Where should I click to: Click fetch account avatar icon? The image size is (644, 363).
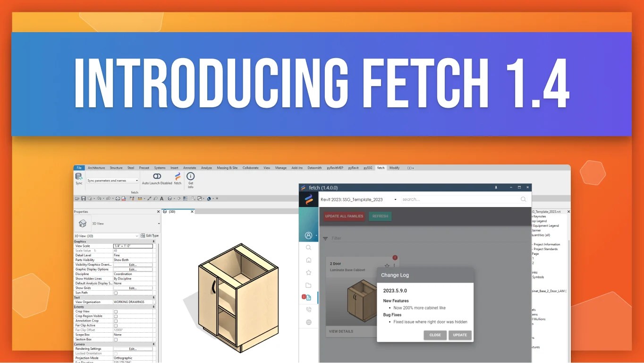pyautogui.click(x=308, y=235)
